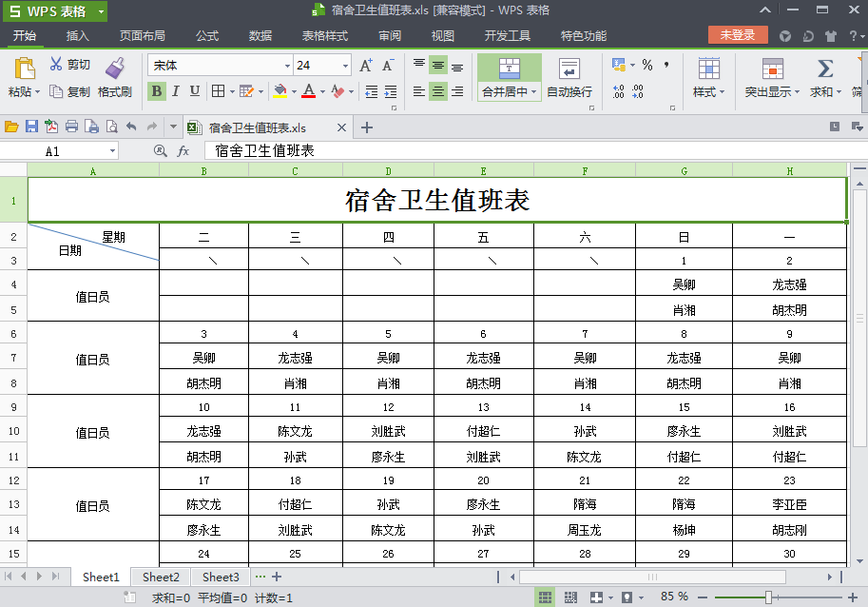Expand the A1 name box dropdown
Image resolution: width=868 pixels, height=607 pixels.
click(112, 150)
